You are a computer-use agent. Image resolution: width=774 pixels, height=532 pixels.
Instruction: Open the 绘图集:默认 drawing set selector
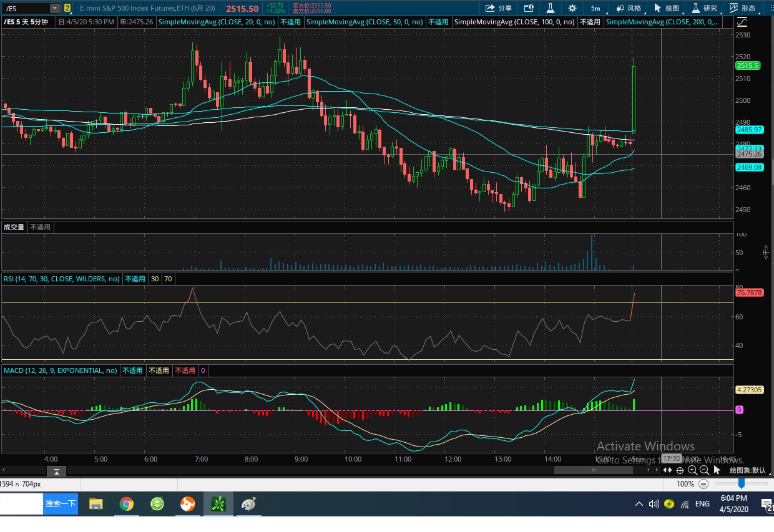pyautogui.click(x=747, y=471)
